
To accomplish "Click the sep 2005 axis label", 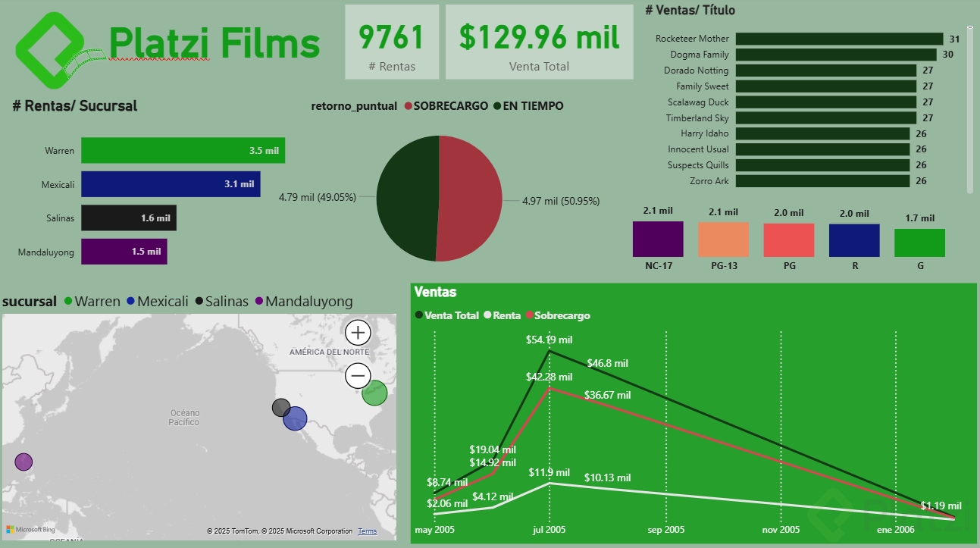I will pos(666,530).
